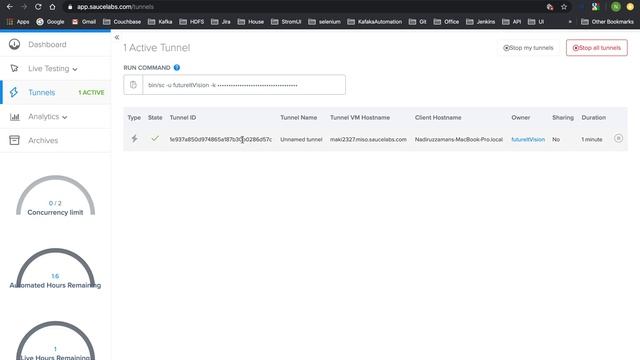Click the Unnamed tunnel name cell
The image size is (640, 360).
(x=301, y=140)
